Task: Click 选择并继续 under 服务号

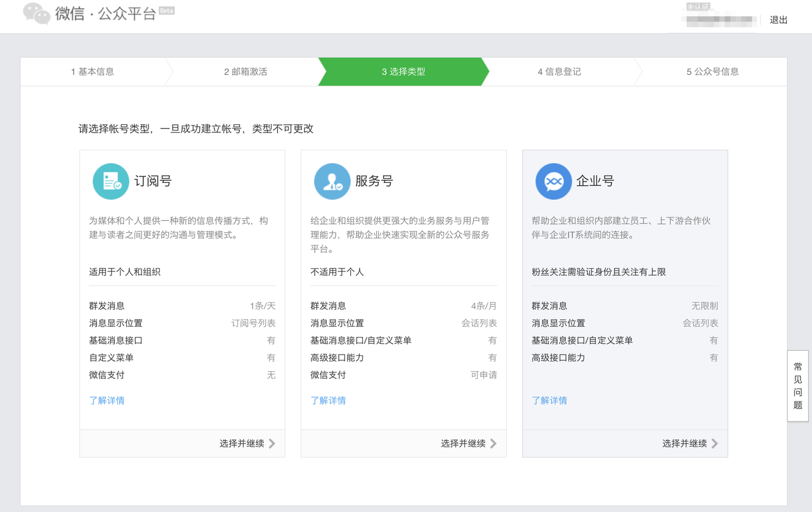Action: point(462,443)
